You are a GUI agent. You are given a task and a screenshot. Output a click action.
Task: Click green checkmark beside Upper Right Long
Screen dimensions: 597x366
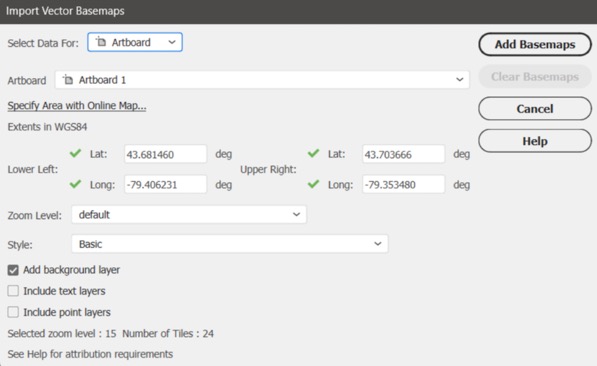point(313,184)
